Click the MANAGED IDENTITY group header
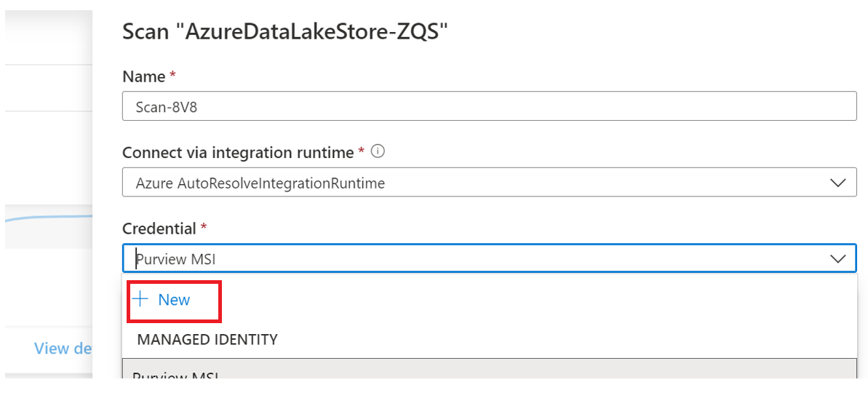This screenshot has width=868, height=393. coord(207,339)
